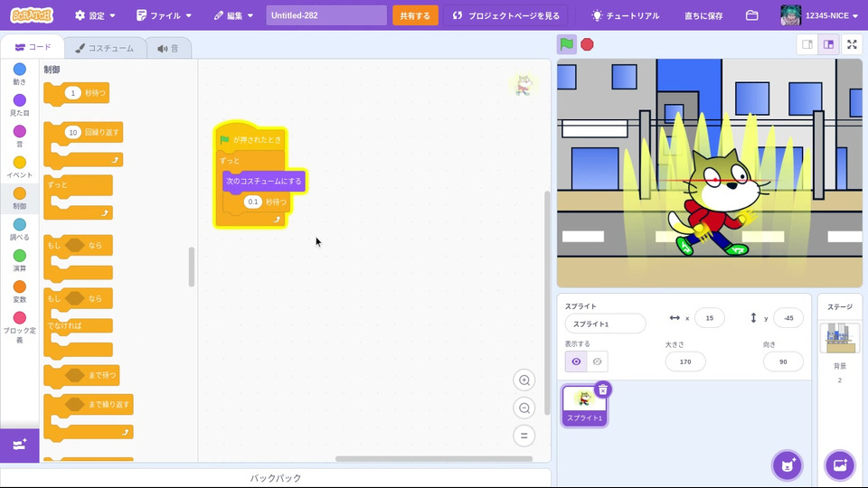This screenshot has height=488, width=868.
Task: Open チュートリアル tutorials
Action: (x=626, y=15)
